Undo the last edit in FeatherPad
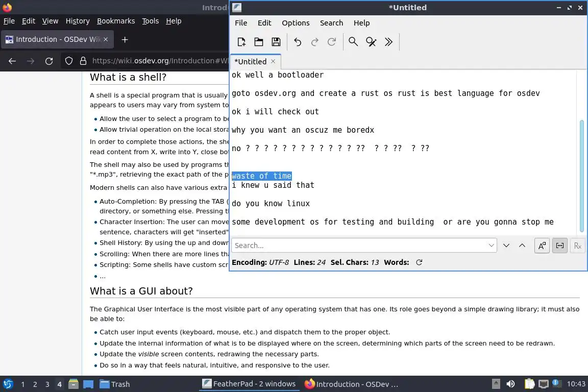 (x=298, y=42)
